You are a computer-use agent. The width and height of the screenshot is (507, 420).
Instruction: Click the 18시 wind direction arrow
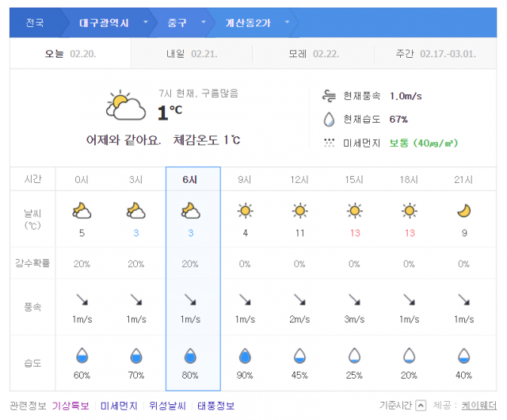[x=410, y=300]
